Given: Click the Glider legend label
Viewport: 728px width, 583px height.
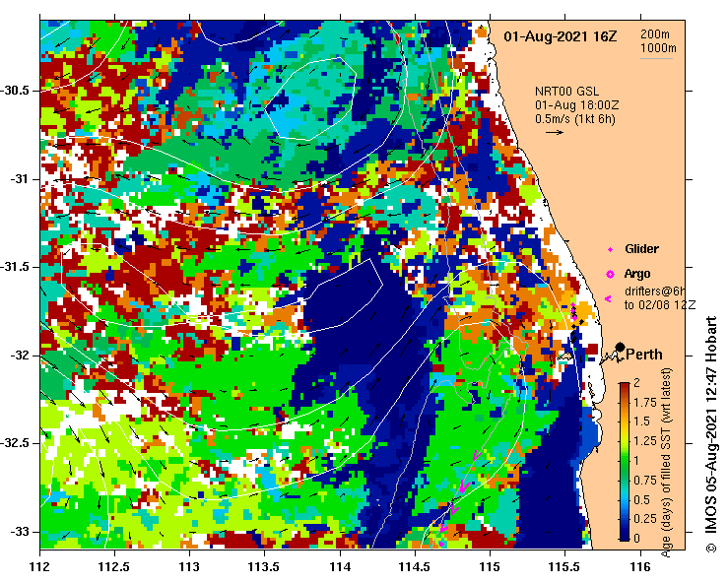Looking at the screenshot, I should pyautogui.click(x=641, y=249).
